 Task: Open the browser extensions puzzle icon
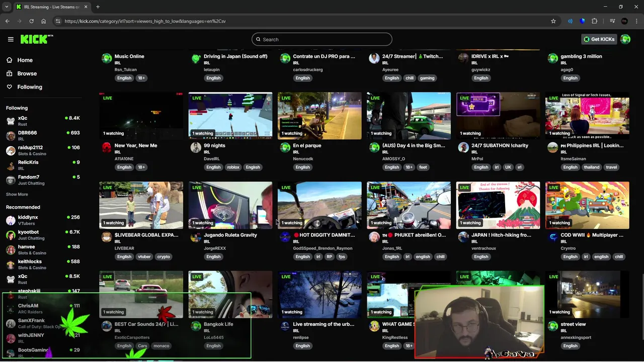click(595, 21)
